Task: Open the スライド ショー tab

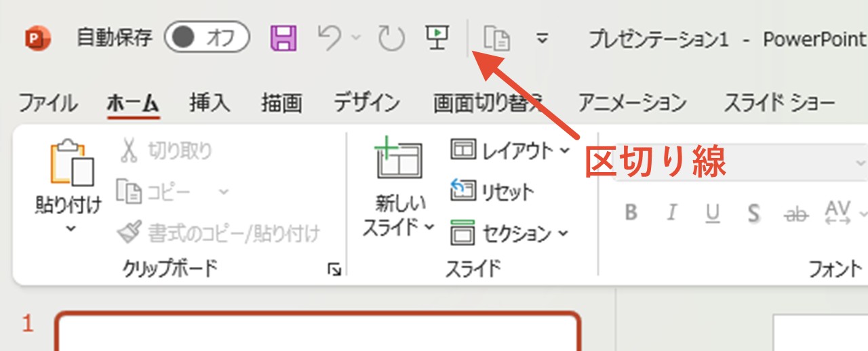Action: [x=779, y=104]
